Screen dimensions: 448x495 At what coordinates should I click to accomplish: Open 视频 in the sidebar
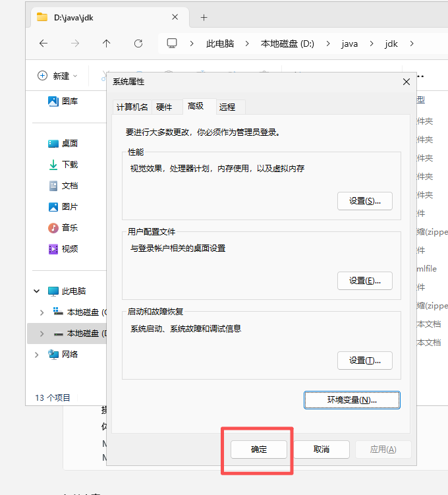pyautogui.click(x=63, y=248)
